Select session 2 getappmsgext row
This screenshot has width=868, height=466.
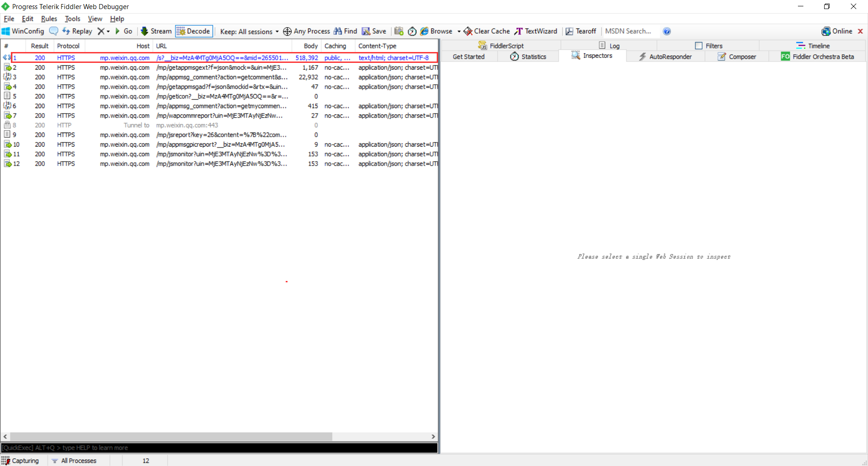point(219,67)
